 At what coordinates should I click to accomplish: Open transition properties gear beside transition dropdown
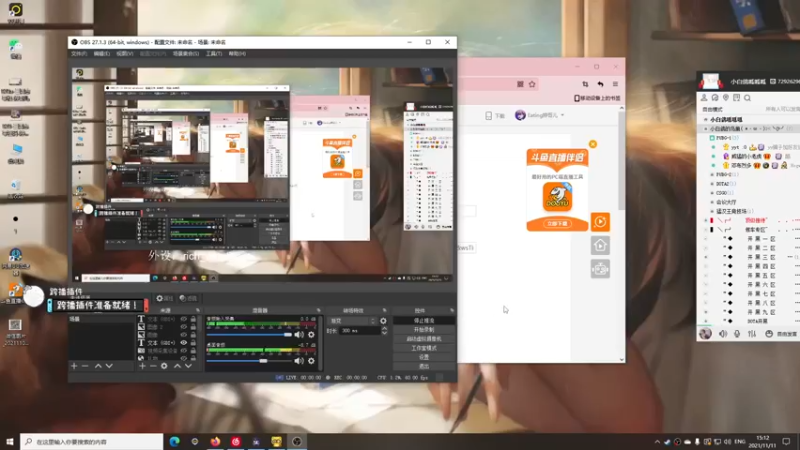(x=383, y=321)
